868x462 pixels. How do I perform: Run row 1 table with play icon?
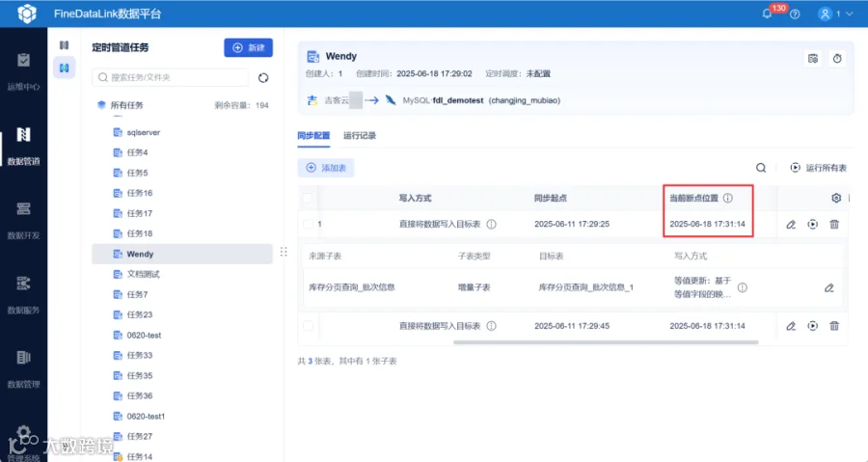coord(813,224)
